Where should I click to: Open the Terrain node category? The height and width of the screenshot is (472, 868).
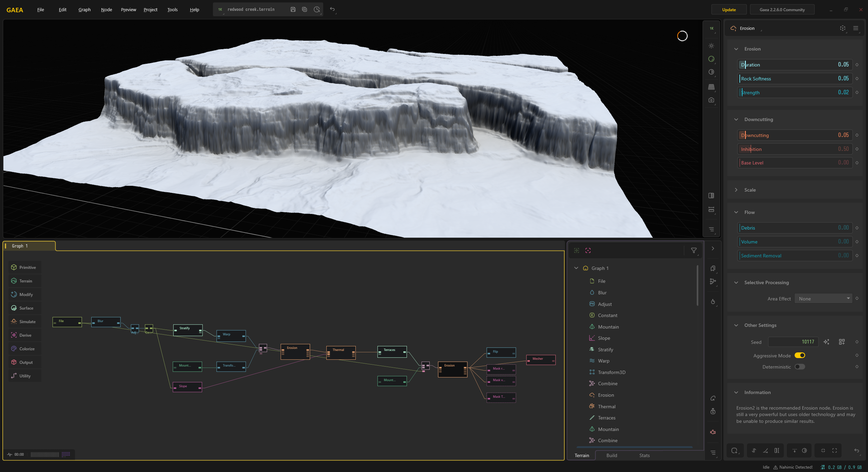point(25,281)
